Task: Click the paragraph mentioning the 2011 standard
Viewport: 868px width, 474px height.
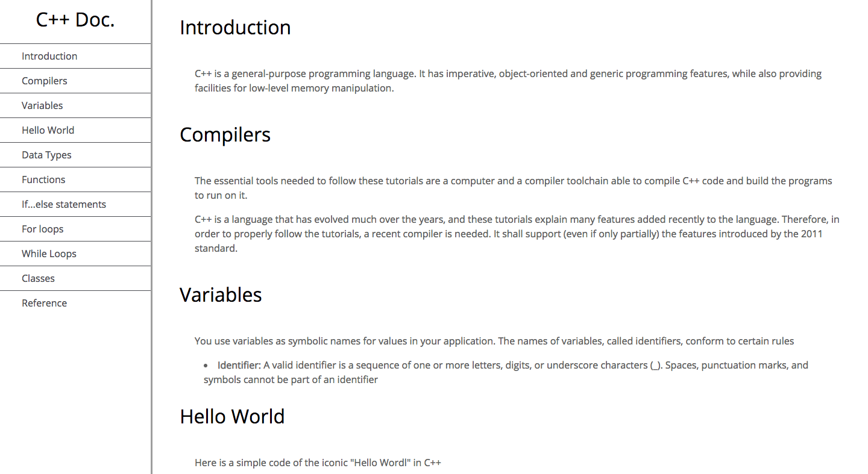Action: (517, 234)
